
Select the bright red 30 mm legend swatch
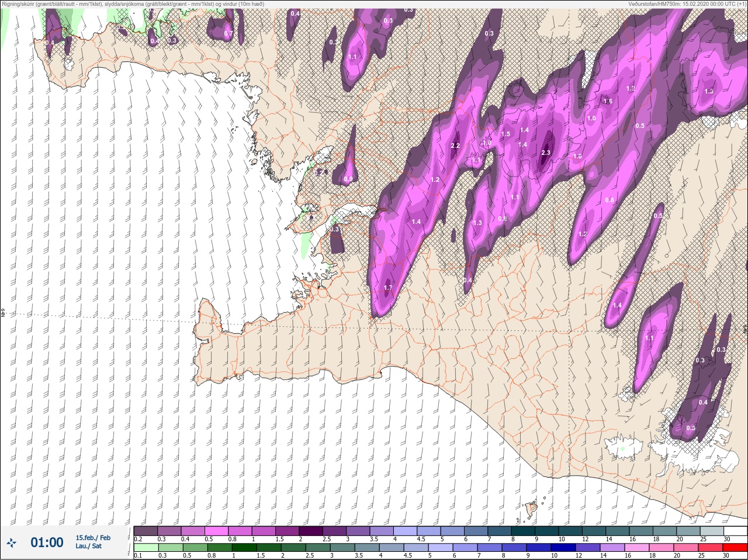coord(735,548)
